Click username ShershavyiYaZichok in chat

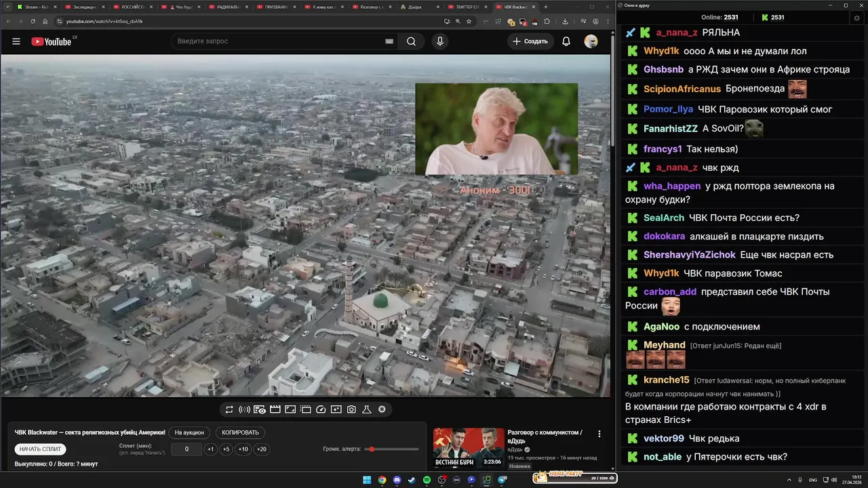(690, 255)
